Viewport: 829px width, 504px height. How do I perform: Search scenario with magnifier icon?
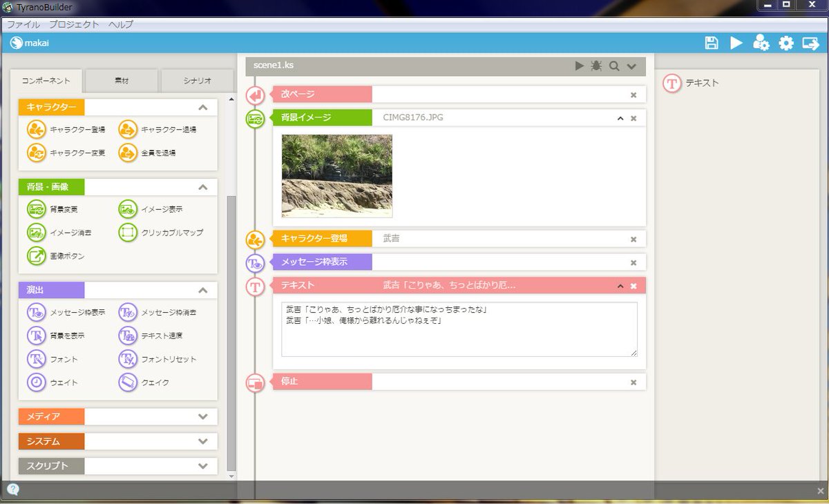click(x=614, y=66)
